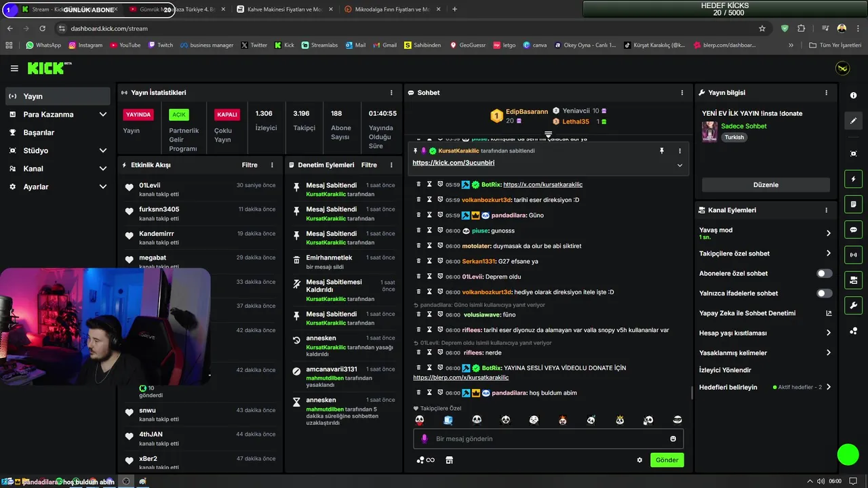
Task: Open the Denetim Eylemleri three-dot menu
Action: [x=391, y=165]
